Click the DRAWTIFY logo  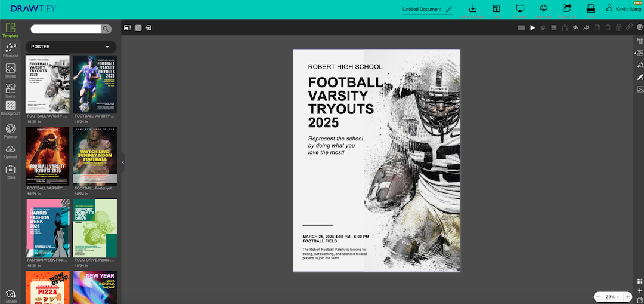(x=33, y=8)
